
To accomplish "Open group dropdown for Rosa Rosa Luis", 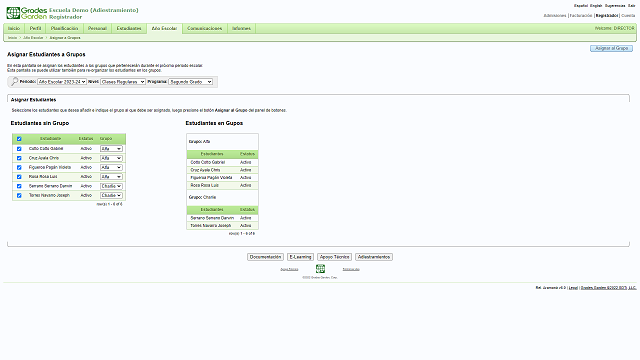I will [x=111, y=177].
